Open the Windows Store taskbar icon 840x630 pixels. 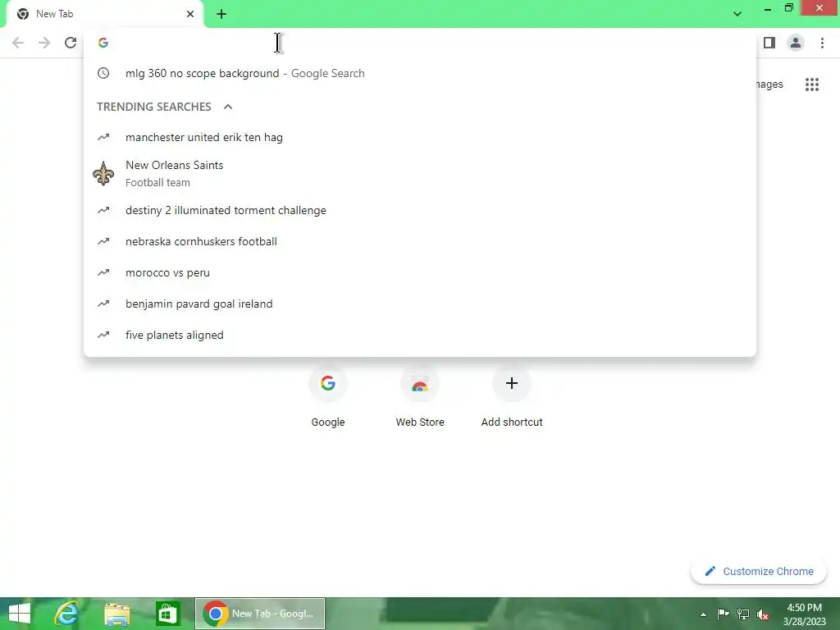coord(167,614)
